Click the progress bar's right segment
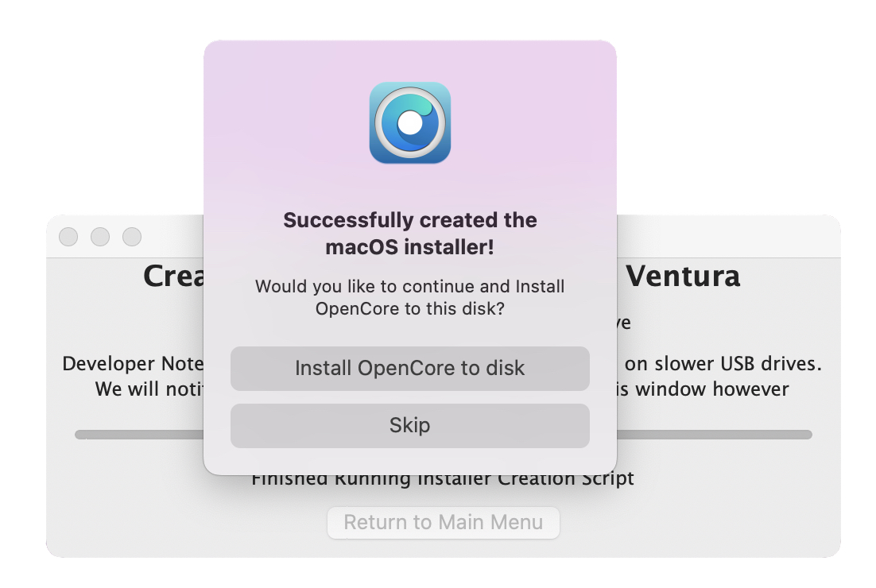Viewport: 876px width, 588px height. click(715, 435)
